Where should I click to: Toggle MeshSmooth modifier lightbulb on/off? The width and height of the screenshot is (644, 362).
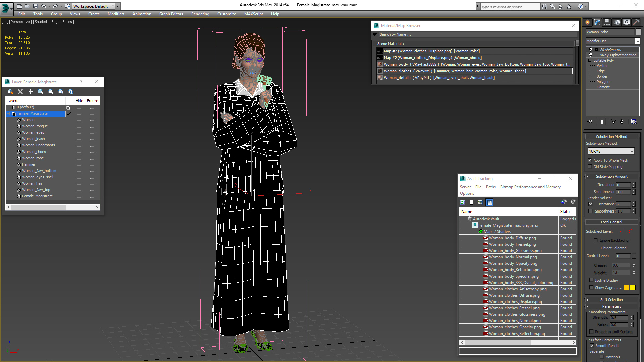tap(591, 50)
